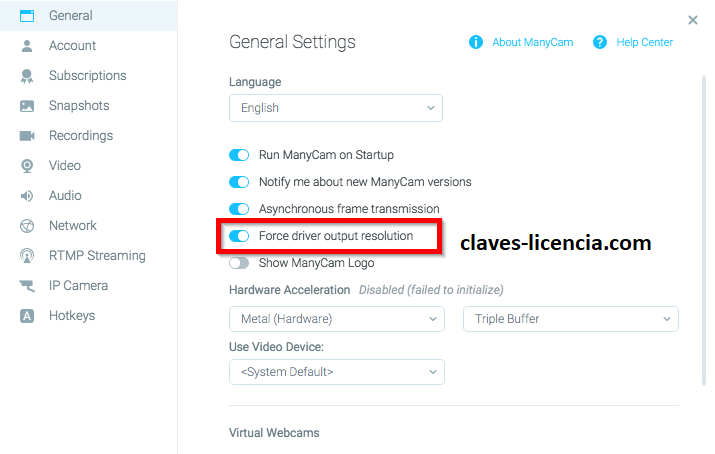Image resolution: width=715 pixels, height=454 pixels.
Task: Open the Triple Buffer dropdown
Action: pos(570,319)
